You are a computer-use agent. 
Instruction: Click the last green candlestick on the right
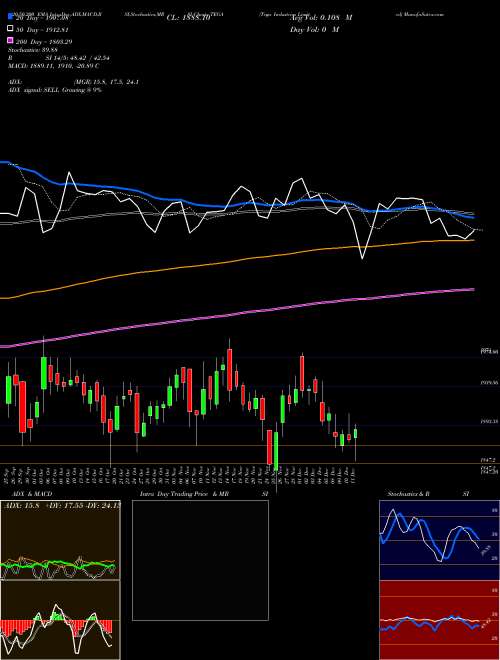tap(356, 434)
